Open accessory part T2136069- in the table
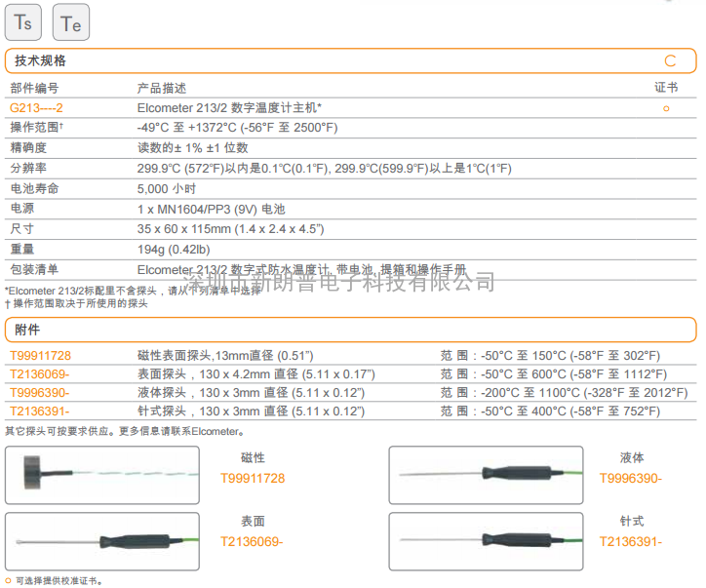Screen dimensions: 706x588 [40, 374]
